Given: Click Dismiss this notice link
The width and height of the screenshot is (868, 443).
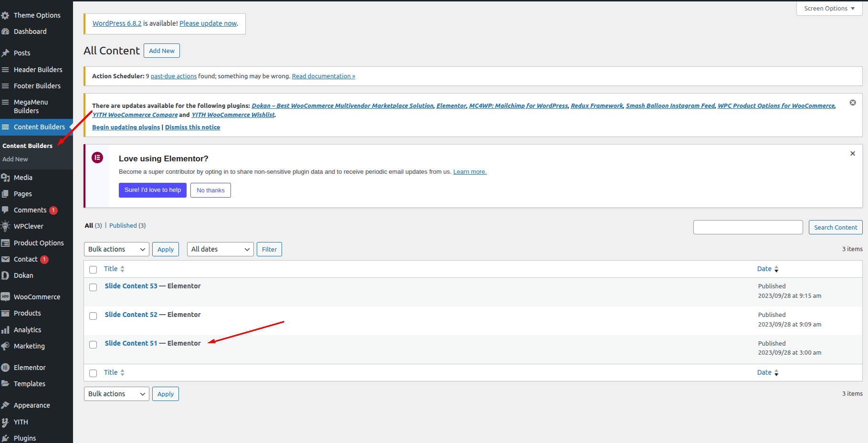Looking at the screenshot, I should 192,127.
